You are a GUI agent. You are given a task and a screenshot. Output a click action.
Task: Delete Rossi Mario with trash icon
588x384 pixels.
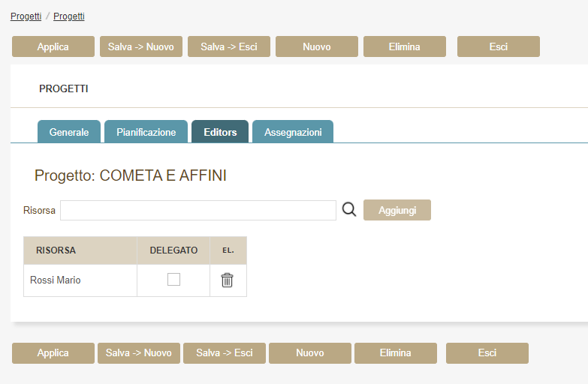point(227,280)
